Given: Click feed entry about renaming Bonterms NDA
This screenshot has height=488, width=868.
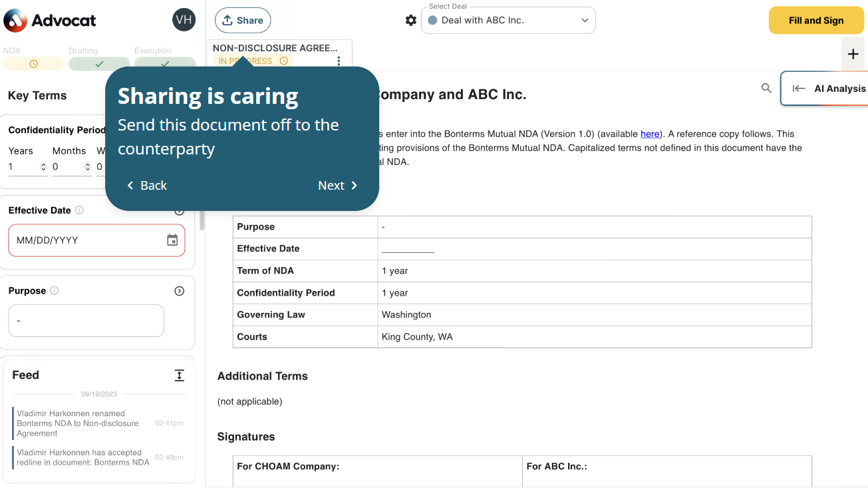Looking at the screenshot, I should pyautogui.click(x=98, y=423).
